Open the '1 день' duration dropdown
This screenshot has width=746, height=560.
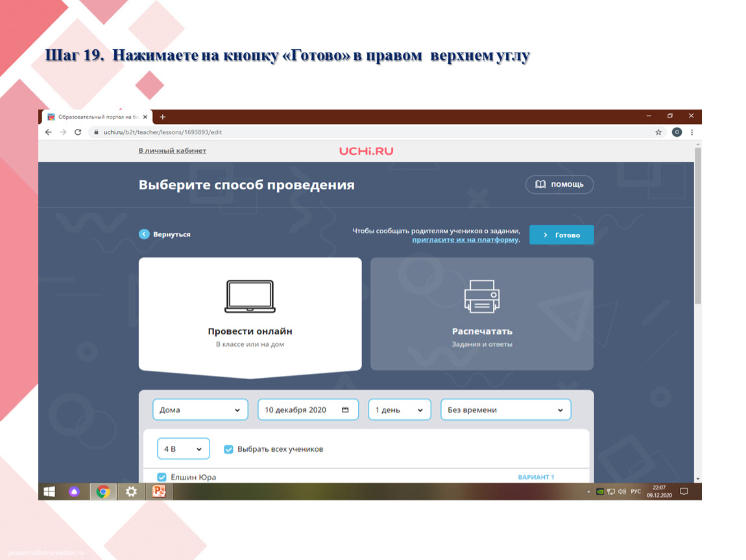click(400, 410)
